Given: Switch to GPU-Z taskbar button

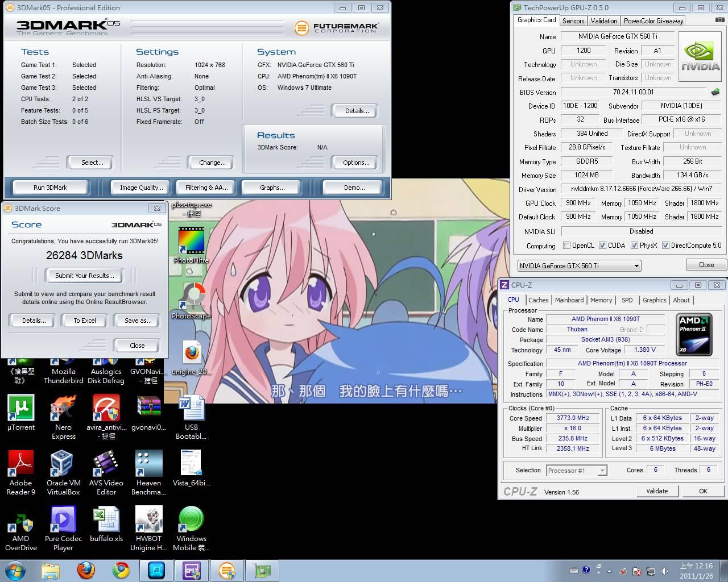Looking at the screenshot, I should tap(262, 570).
